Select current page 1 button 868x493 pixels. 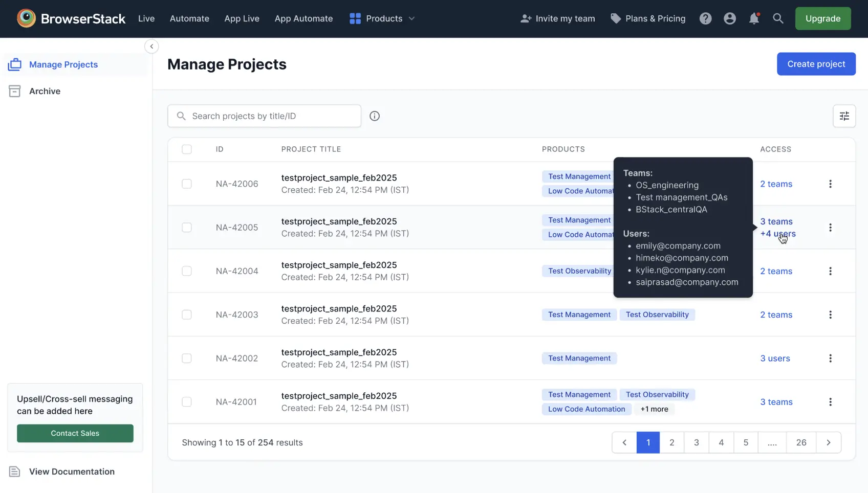tap(648, 442)
